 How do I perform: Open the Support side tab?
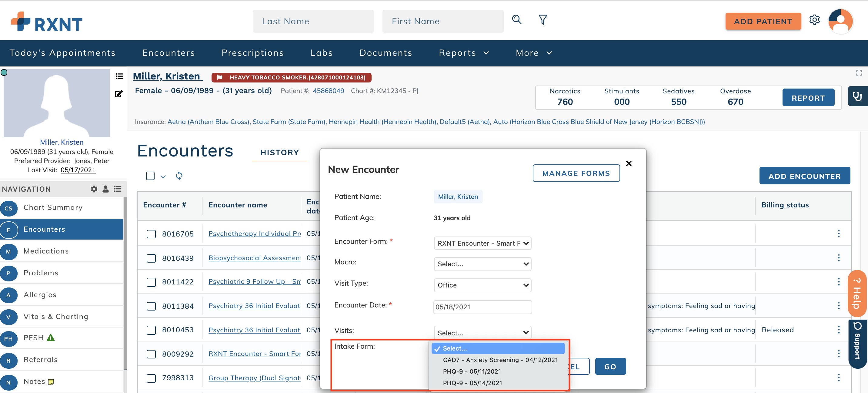point(857,344)
